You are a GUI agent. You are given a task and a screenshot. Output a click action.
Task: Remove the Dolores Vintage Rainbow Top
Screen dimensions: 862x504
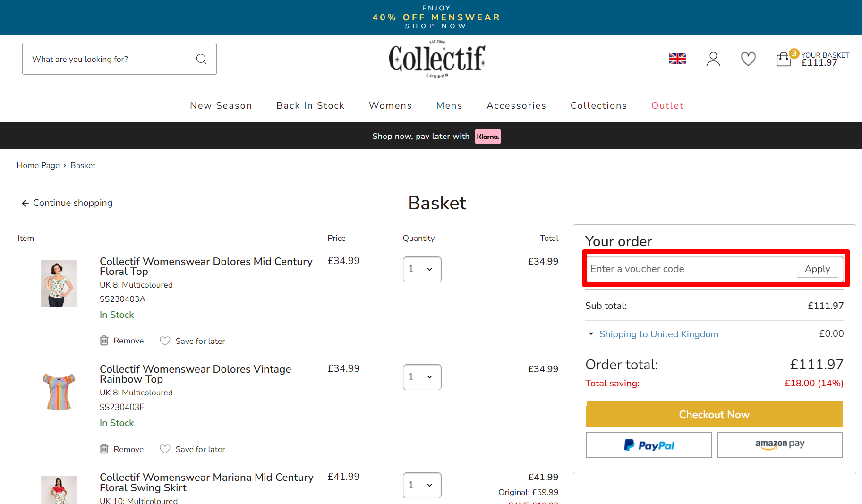pos(121,449)
